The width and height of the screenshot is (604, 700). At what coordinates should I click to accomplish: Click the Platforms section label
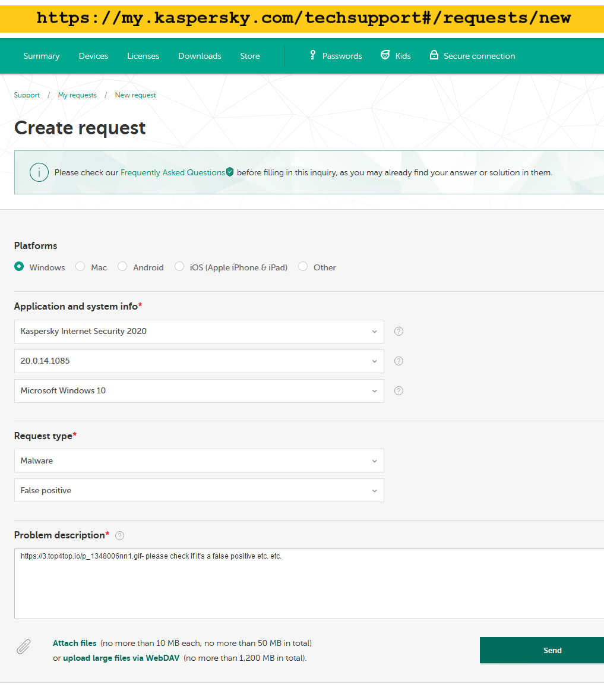point(36,245)
